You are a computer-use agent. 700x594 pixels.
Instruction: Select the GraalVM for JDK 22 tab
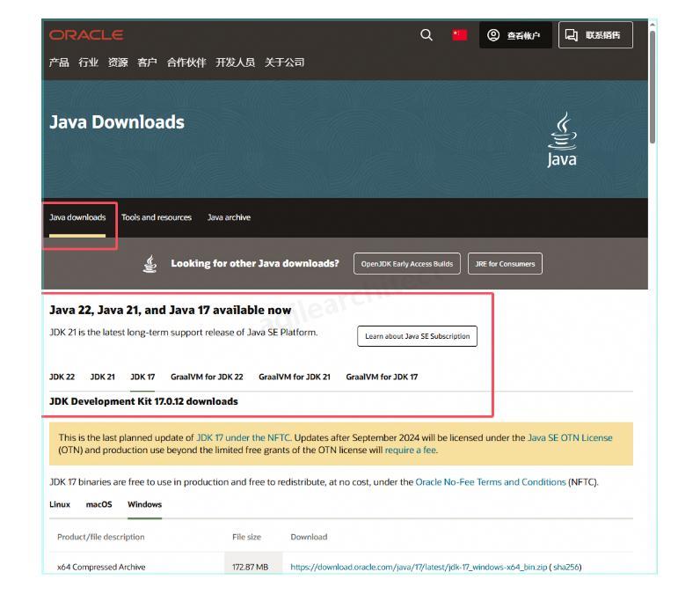(x=207, y=377)
